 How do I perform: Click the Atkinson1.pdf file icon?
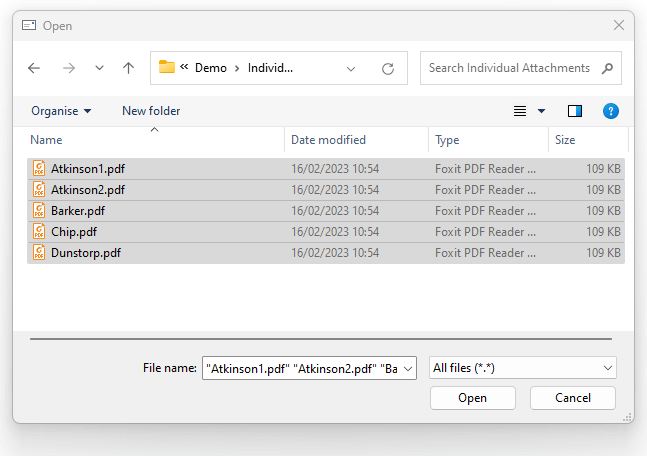[40, 169]
